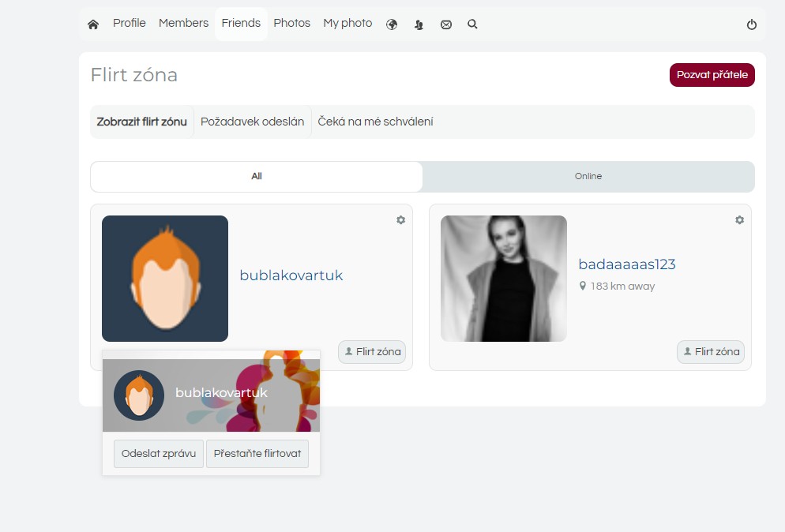Open gear settings on badaaaaas123 card
The height and width of the screenshot is (532, 785).
(739, 220)
